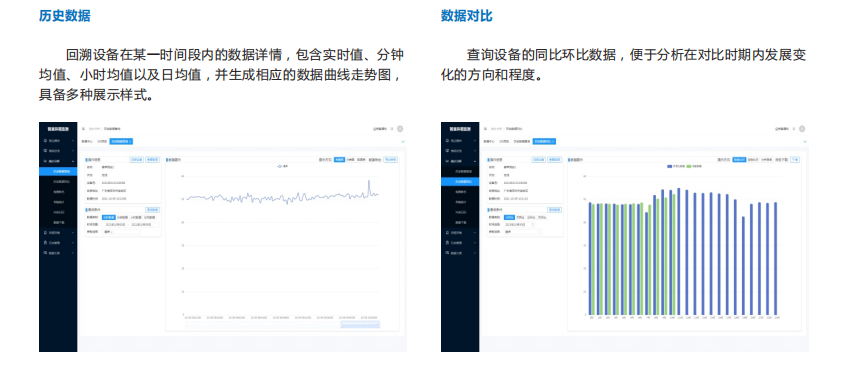This screenshot has height=376, width=850.
Task: Click the user avatar in the line-chart screenshot header
Action: (400, 129)
